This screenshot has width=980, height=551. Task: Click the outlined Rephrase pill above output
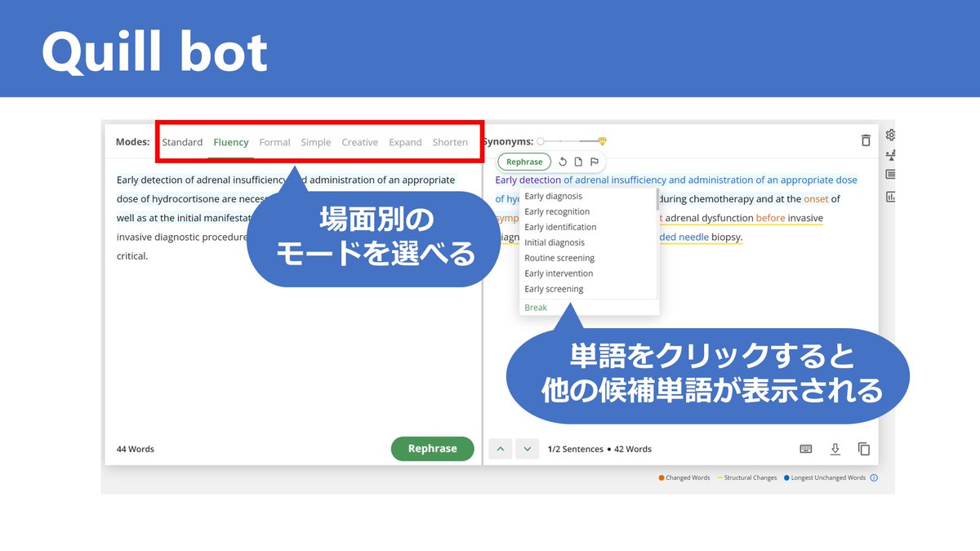pyautogui.click(x=524, y=162)
